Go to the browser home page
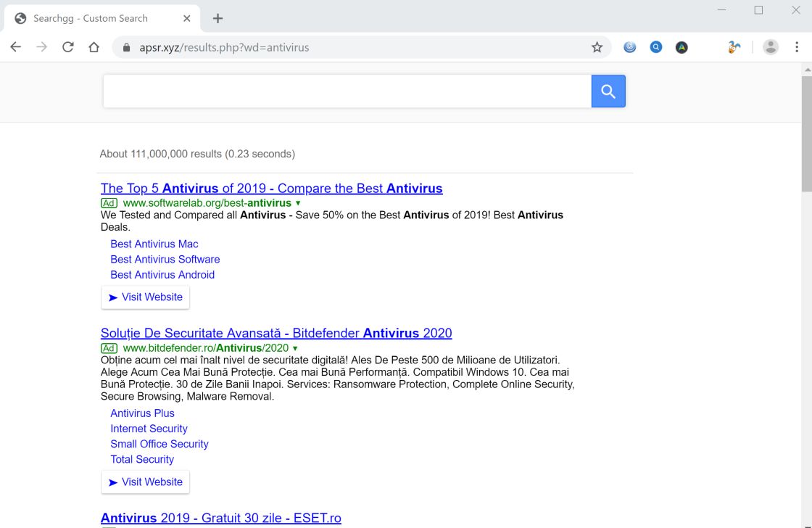812x528 pixels. (94, 47)
